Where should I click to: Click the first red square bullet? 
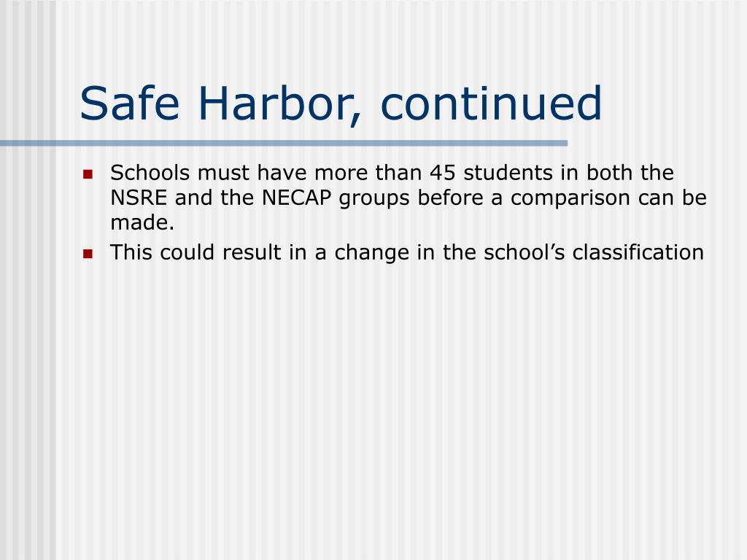pos(88,174)
